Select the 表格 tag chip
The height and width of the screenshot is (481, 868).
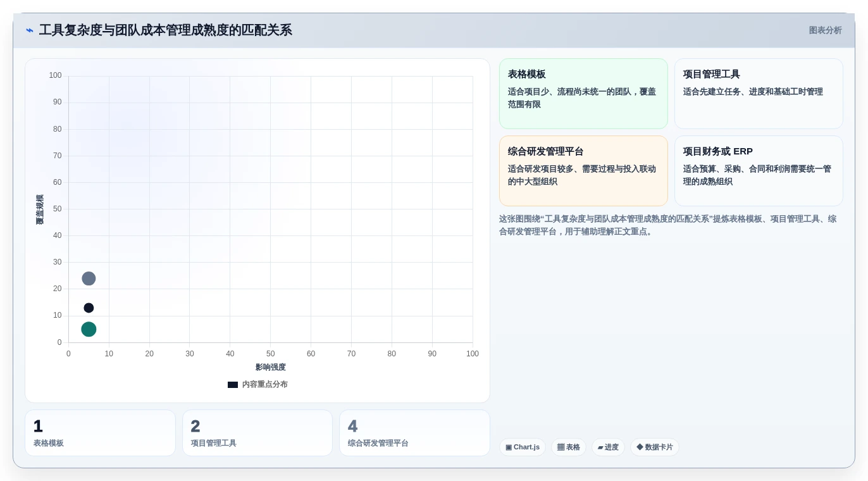click(569, 447)
